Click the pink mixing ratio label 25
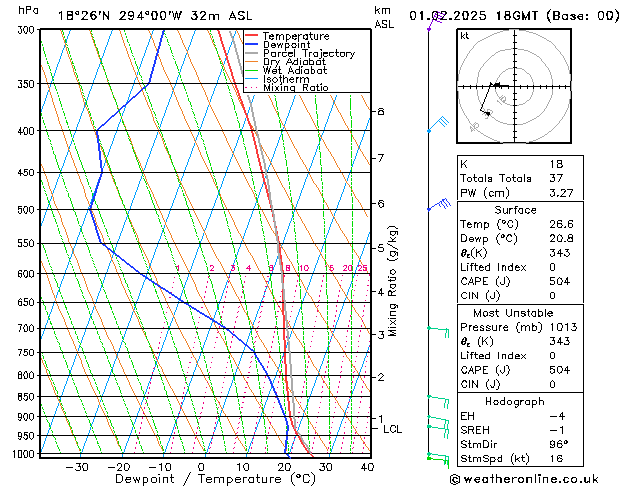 (363, 268)
